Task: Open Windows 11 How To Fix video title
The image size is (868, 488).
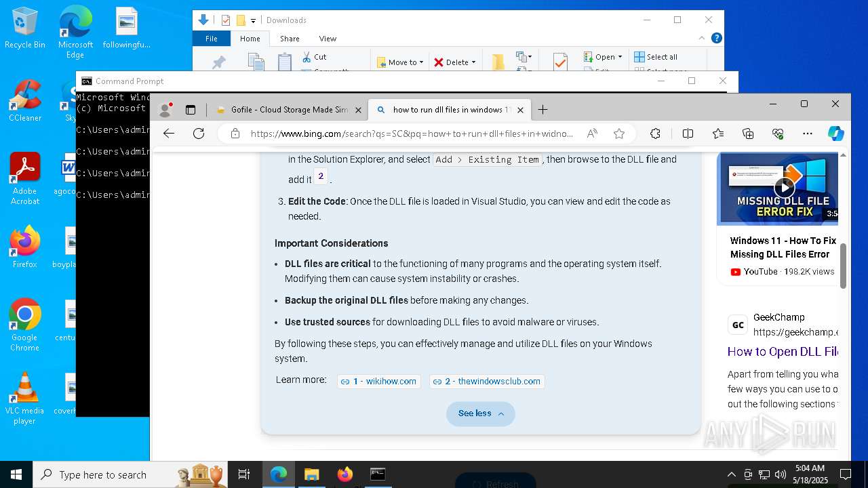Action: (x=783, y=247)
